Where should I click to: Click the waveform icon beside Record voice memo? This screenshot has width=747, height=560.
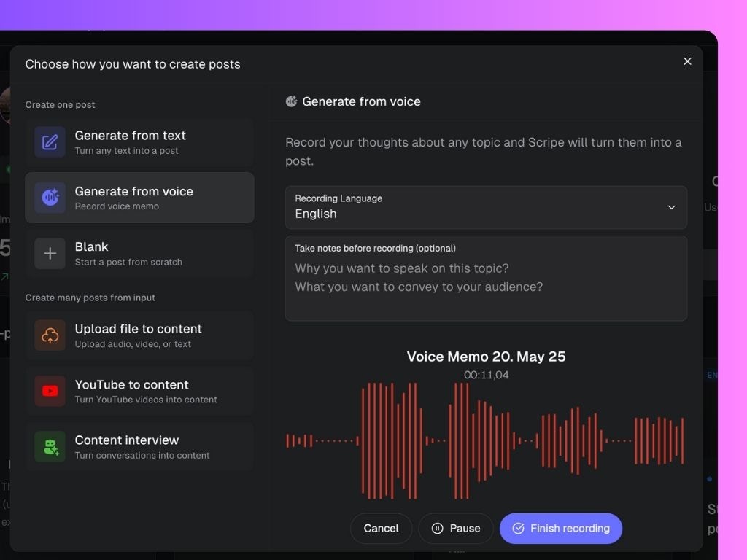[x=50, y=197]
